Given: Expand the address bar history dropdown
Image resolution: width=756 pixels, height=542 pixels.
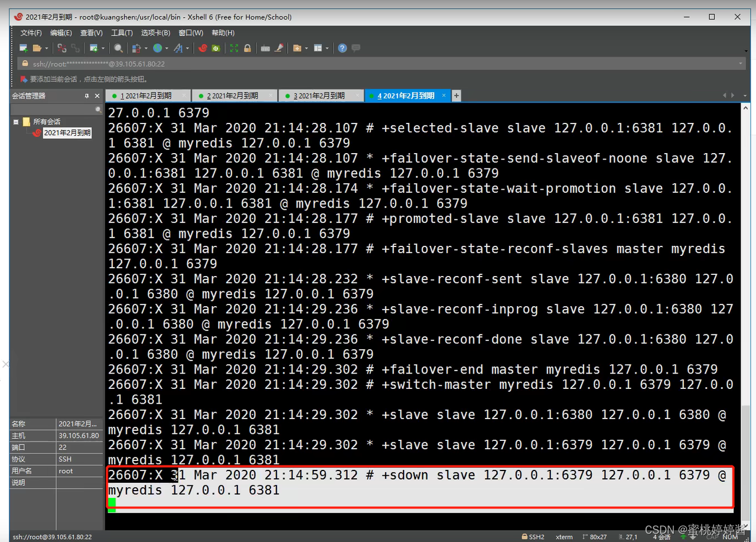Looking at the screenshot, I should 741,64.
